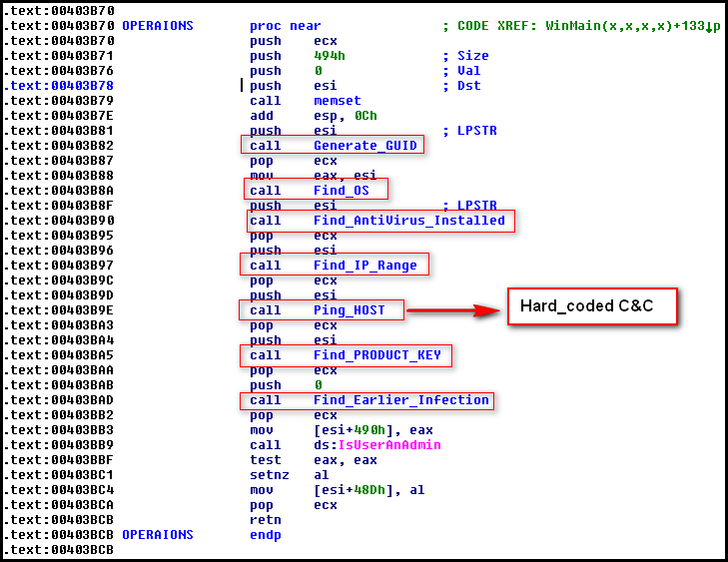The height and width of the screenshot is (562, 728).
Task: Jump to the Find_IP_Range function
Action: [x=364, y=265]
